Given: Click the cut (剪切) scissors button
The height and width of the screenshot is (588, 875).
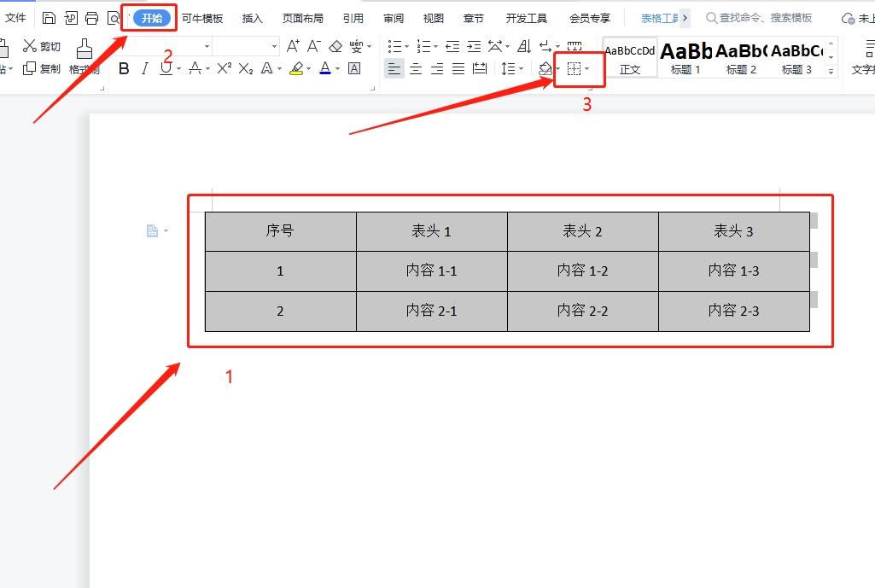Looking at the screenshot, I should tap(41, 46).
